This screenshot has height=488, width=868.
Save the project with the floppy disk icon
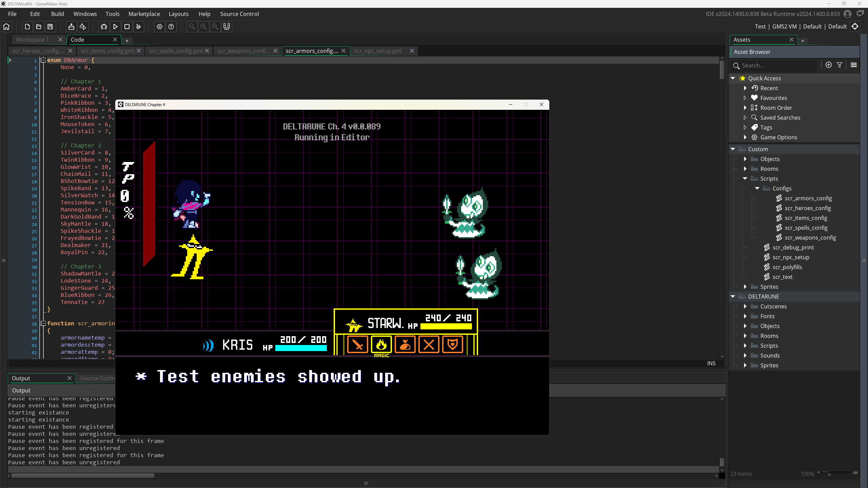pos(50,26)
